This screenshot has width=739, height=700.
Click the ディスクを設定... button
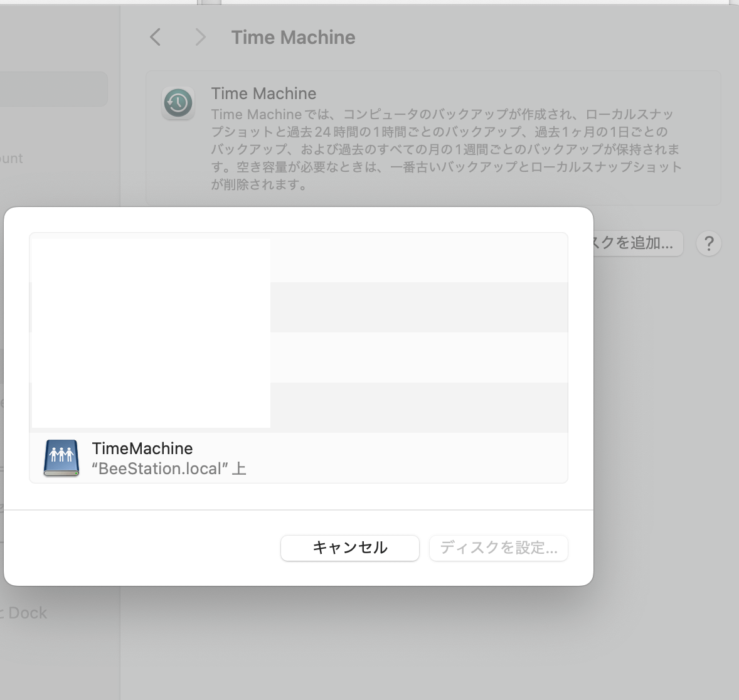tap(498, 548)
